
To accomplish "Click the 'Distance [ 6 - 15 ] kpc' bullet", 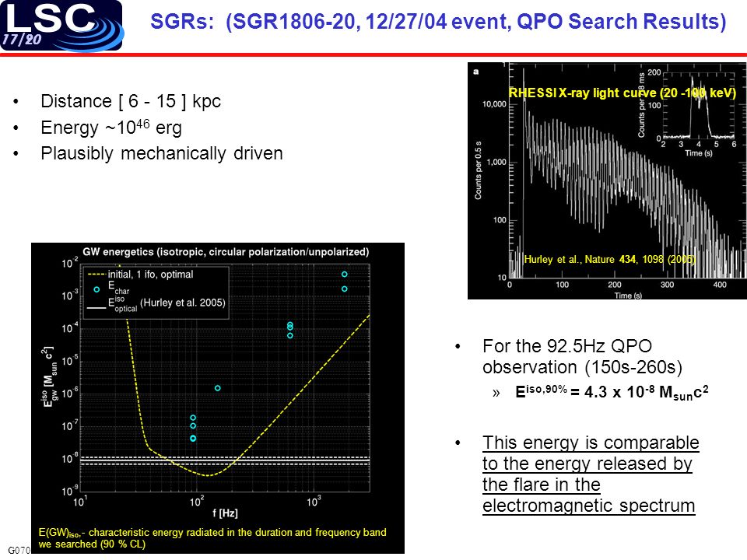I will [131, 101].
